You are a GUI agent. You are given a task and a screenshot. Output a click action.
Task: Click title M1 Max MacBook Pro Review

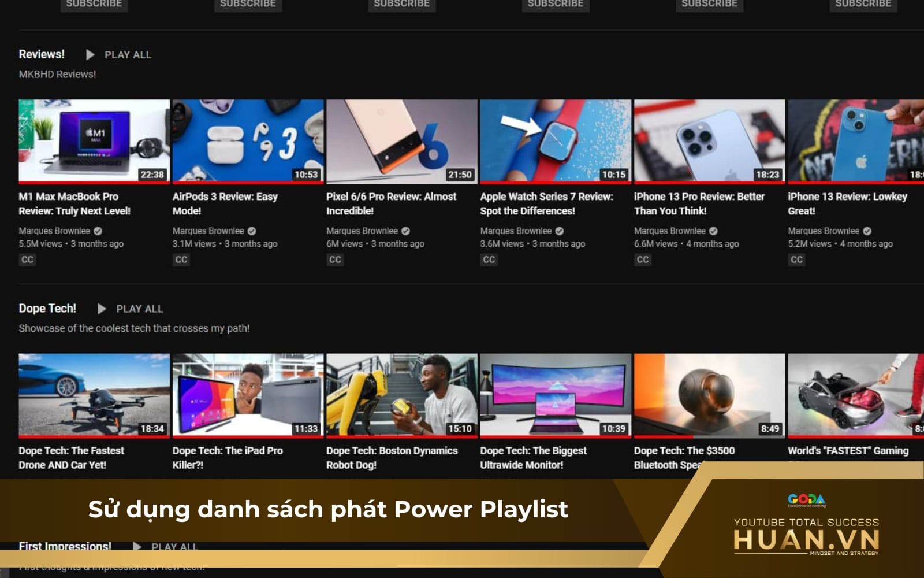pos(74,204)
